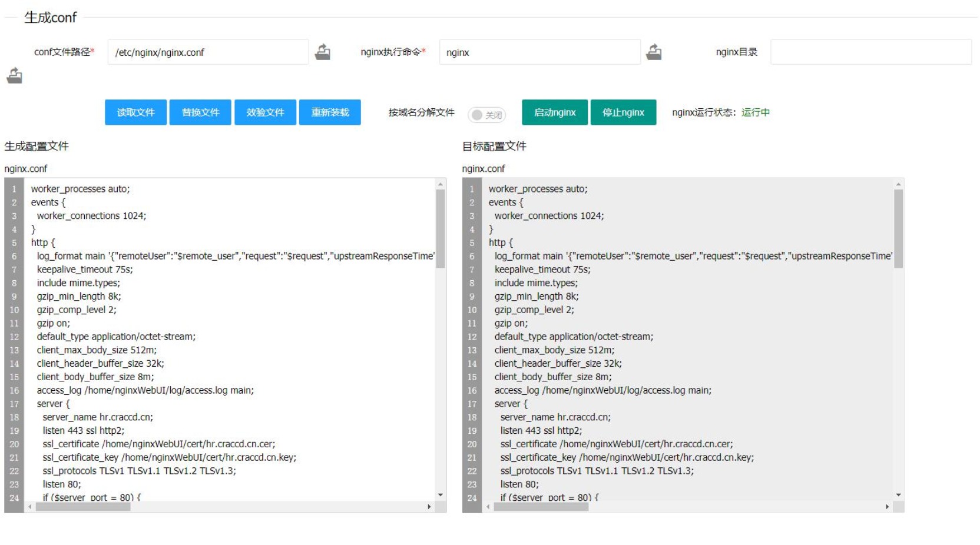This screenshot has height=545, width=980.
Task: Click the horizontal scrollbar thumb in 目标配置文件 editor
Action: (x=541, y=507)
